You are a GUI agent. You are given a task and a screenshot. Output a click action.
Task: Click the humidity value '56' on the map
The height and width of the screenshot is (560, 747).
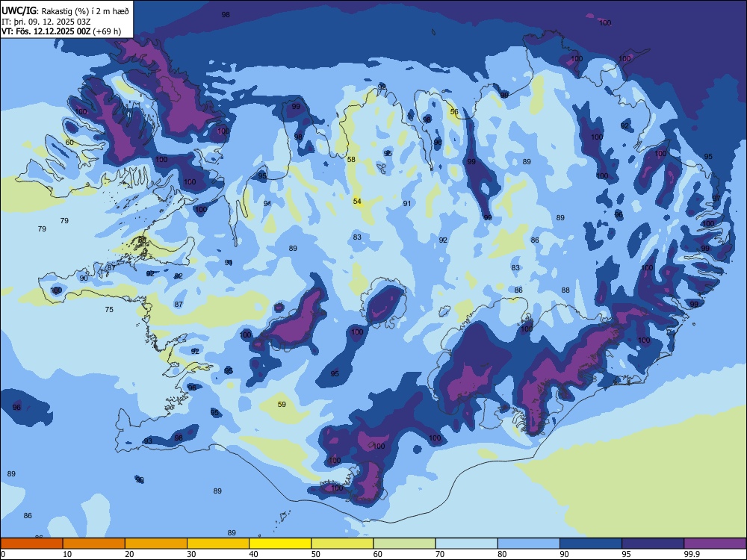454,112
